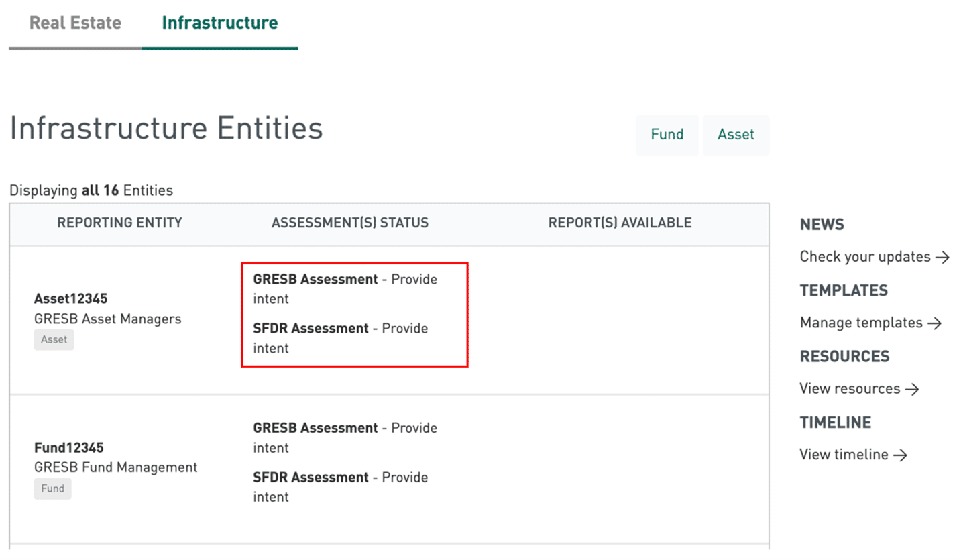Screen dimensions: 959x560
Task: Open the Check your updates link
Action: click(864, 257)
